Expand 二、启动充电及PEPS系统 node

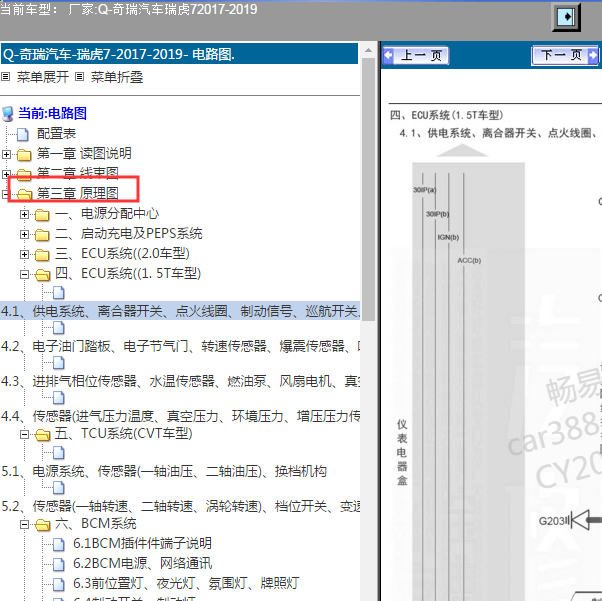click(x=24, y=234)
